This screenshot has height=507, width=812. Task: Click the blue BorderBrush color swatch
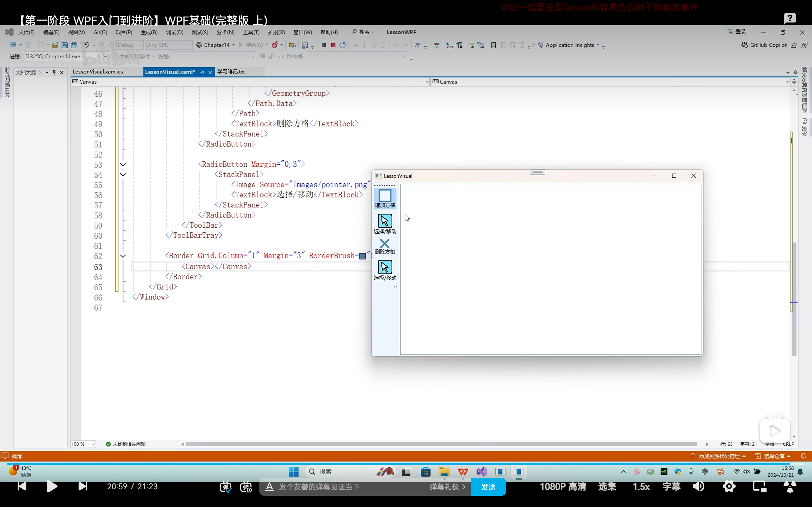click(x=362, y=256)
